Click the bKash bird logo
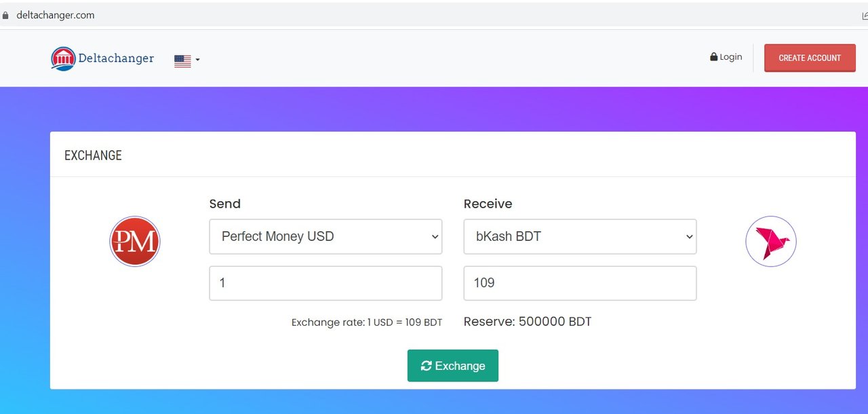Viewport: 868px width, 414px height. [x=771, y=241]
